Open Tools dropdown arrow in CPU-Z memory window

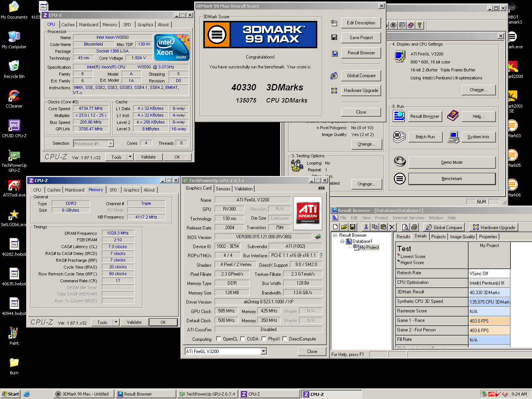coord(116,322)
